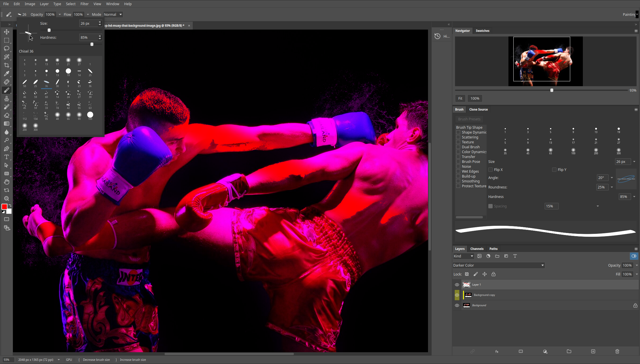The height and width of the screenshot is (364, 640).
Task: Enable the Scattering checkbox
Action: click(458, 137)
